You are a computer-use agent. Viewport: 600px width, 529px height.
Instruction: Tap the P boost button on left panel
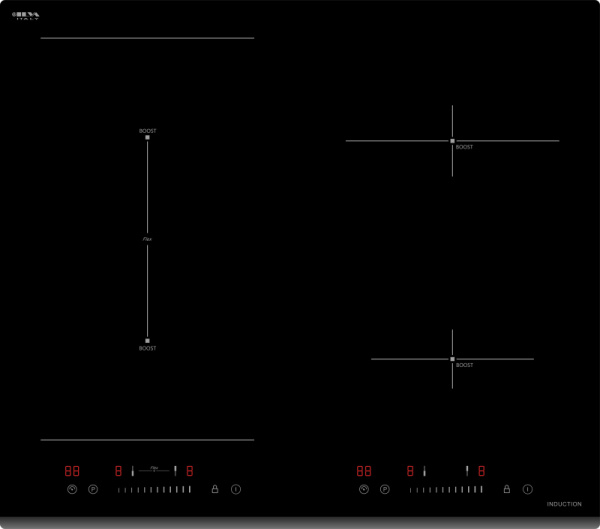pyautogui.click(x=93, y=489)
